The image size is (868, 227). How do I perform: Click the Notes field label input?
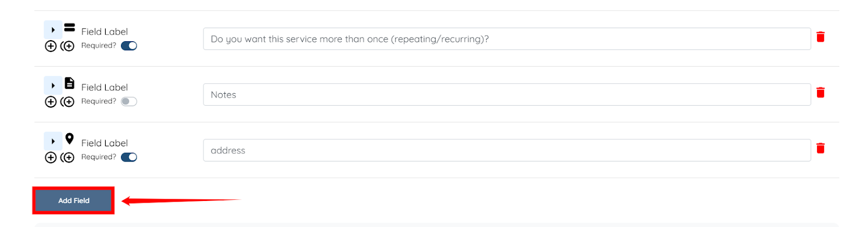coord(507,95)
